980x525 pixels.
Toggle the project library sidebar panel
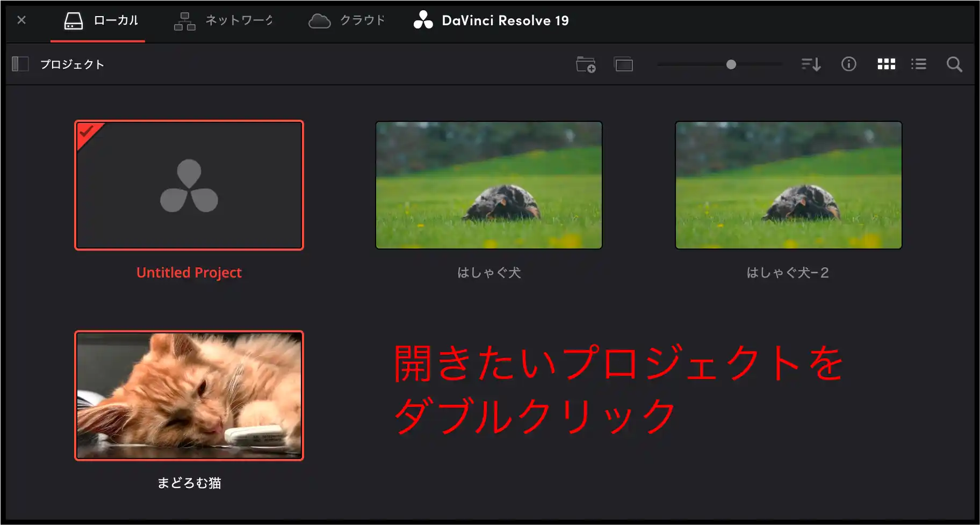coord(20,64)
